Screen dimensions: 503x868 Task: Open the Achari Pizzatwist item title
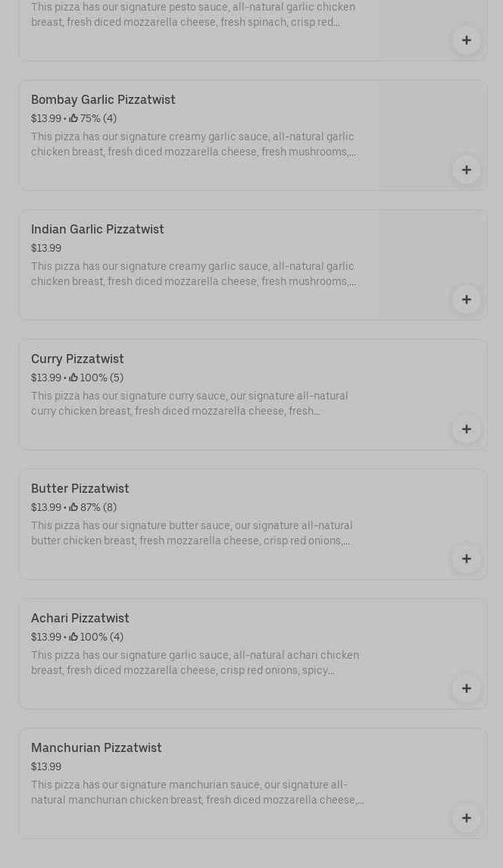[80, 619]
